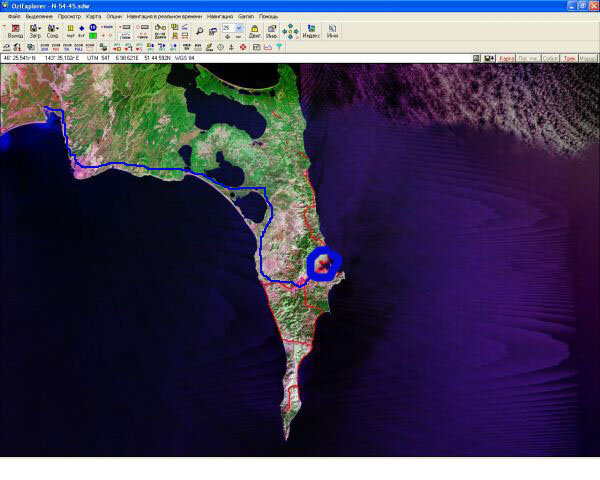Toggle the Событ events display button
The width and height of the screenshot is (600, 480).
pyautogui.click(x=548, y=58)
